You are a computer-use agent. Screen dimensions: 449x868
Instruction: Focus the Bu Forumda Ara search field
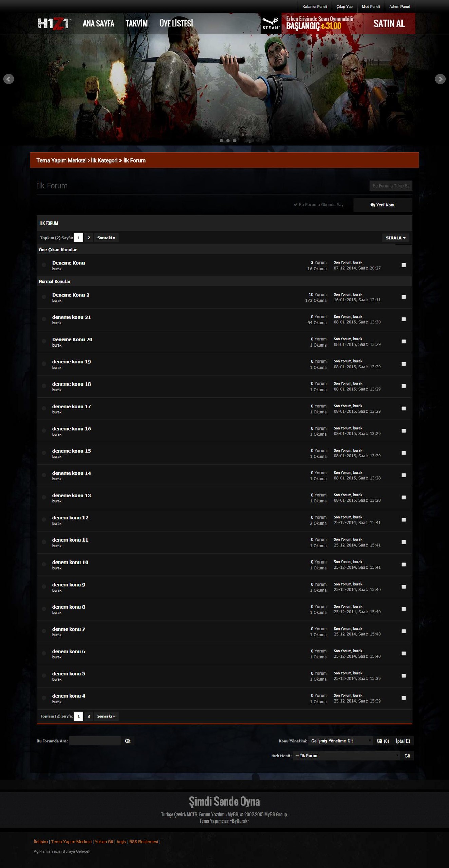(95, 741)
